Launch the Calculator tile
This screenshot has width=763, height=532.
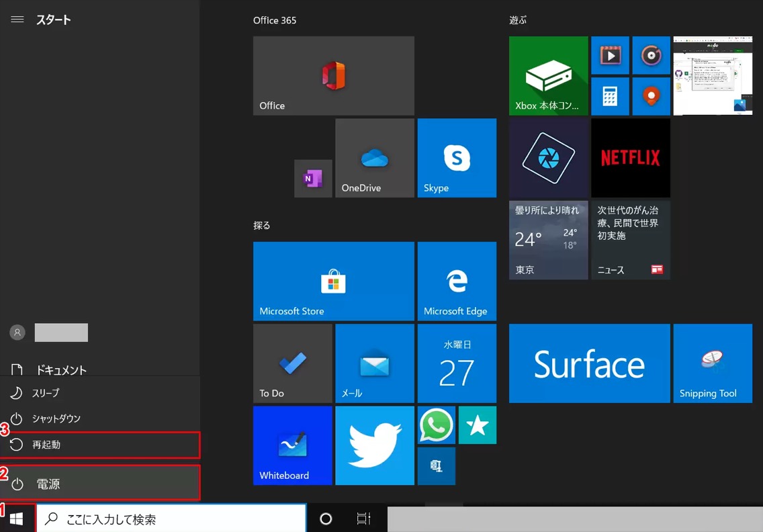point(611,96)
